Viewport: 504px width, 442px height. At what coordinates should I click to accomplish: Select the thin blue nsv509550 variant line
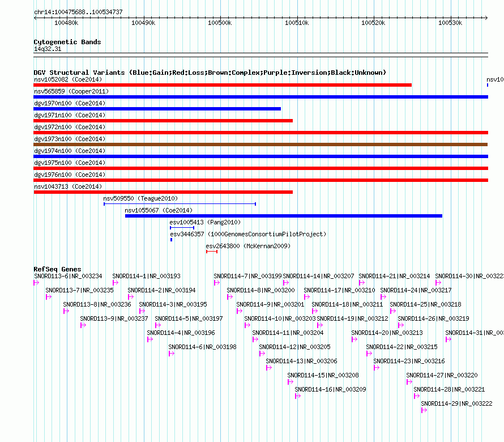coord(180,204)
